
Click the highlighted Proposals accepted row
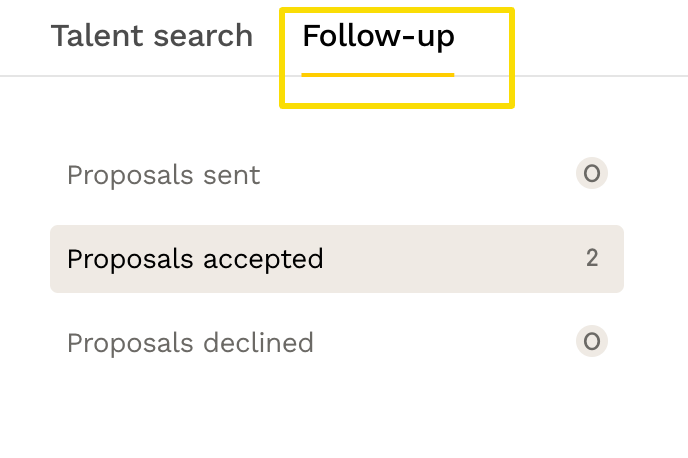click(336, 259)
